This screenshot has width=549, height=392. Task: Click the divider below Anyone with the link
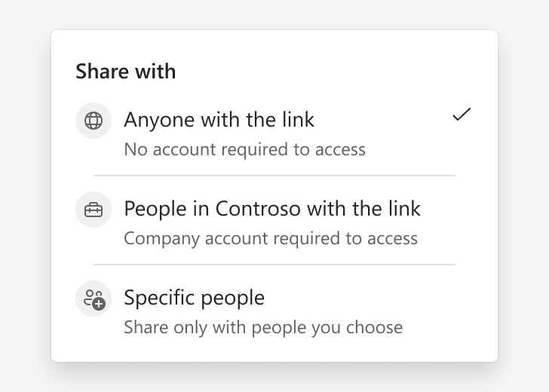[x=274, y=176]
